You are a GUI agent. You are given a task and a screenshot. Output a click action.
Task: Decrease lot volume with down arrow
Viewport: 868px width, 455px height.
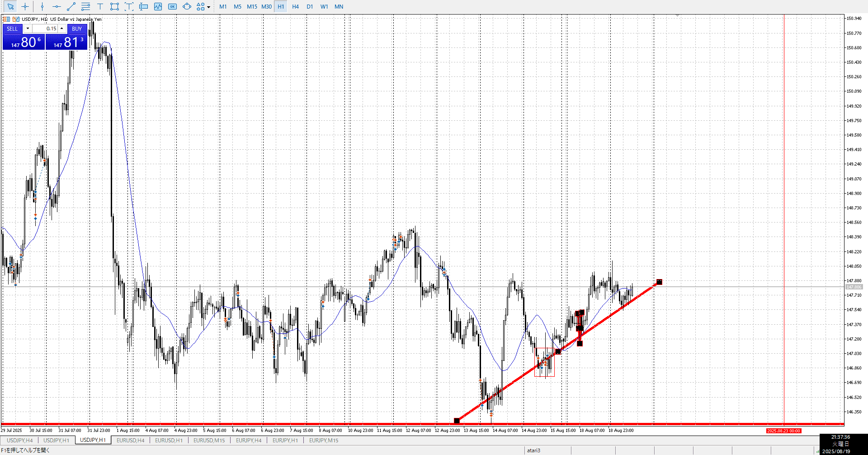tap(28, 28)
